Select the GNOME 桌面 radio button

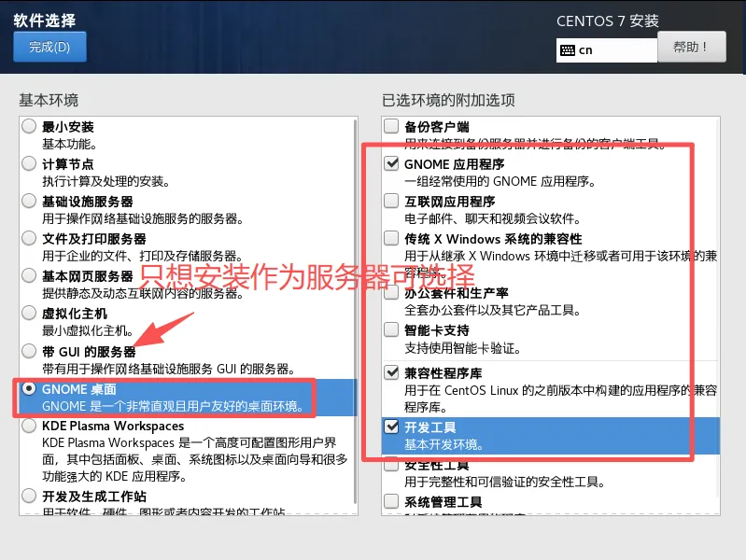pyautogui.click(x=29, y=388)
